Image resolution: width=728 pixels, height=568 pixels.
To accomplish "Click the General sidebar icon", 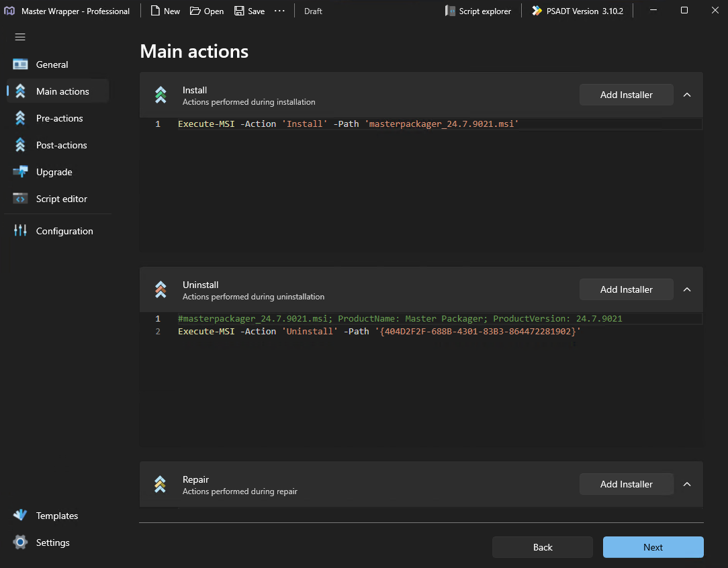I will pos(20,64).
